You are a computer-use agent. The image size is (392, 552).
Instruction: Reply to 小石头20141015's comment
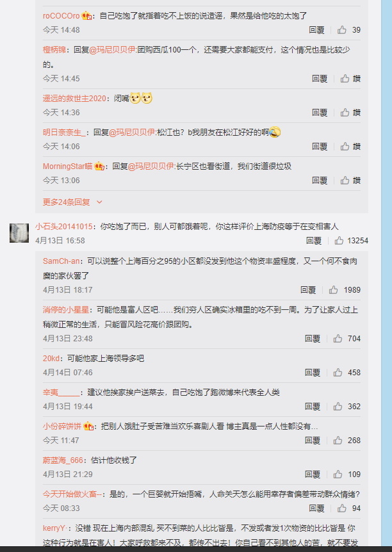tap(314, 240)
